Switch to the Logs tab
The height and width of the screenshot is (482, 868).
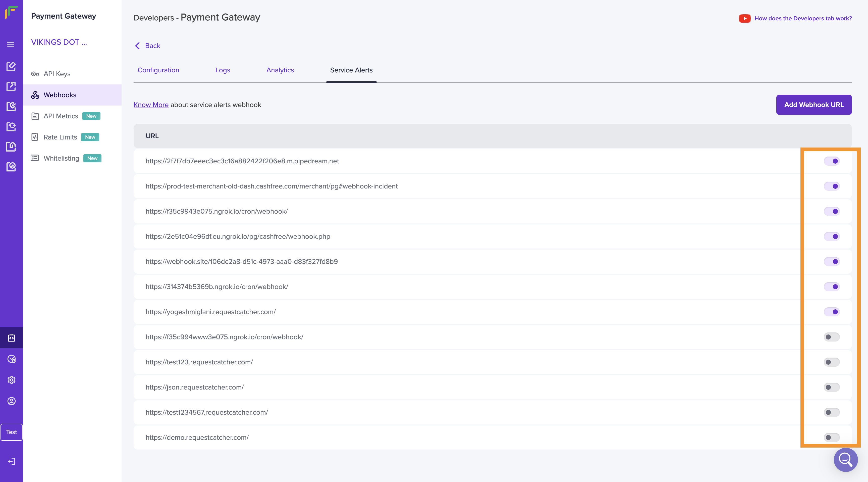[x=222, y=70]
